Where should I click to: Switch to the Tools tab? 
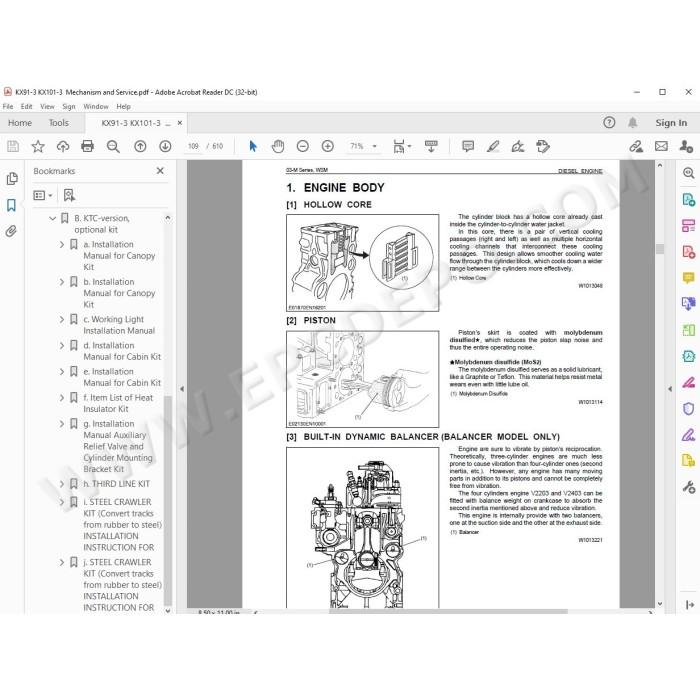58,123
